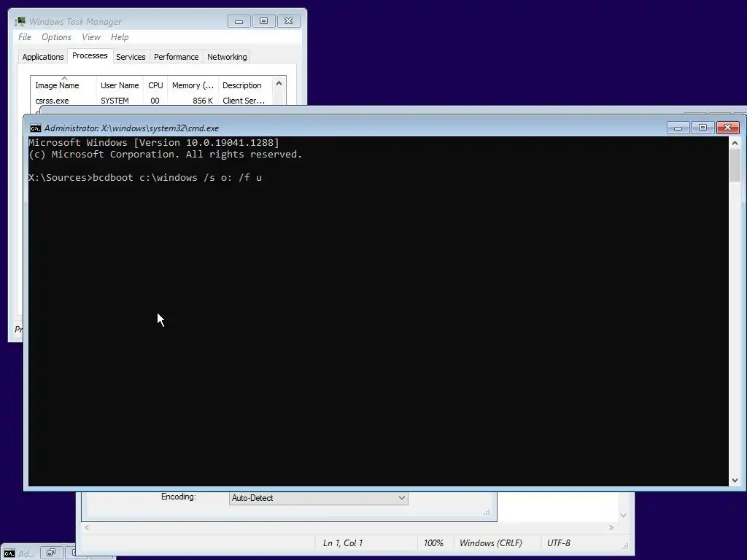Sort processes by Image Name column
The width and height of the screenshot is (747, 560).
tap(63, 85)
